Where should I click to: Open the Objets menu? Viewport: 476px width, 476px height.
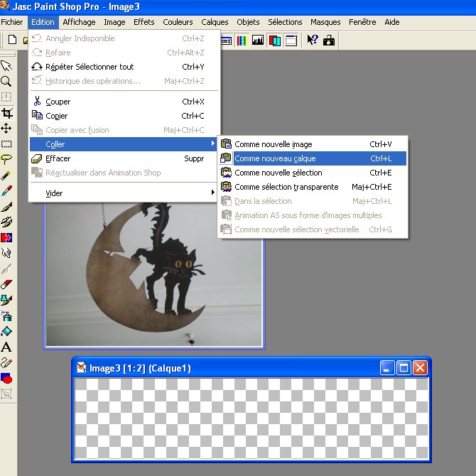coord(248,22)
